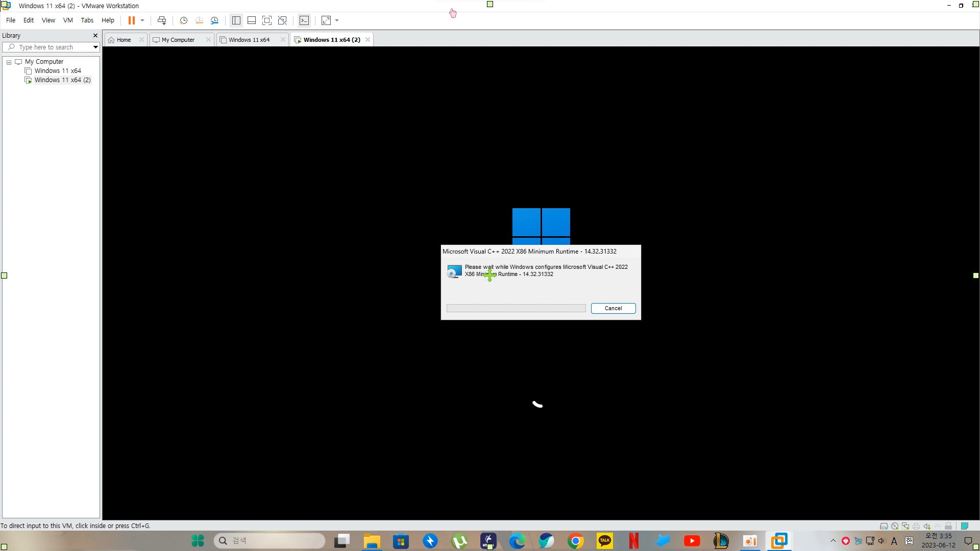Open the Tabs menu
This screenshot has height=551, width=980.
[x=87, y=20]
